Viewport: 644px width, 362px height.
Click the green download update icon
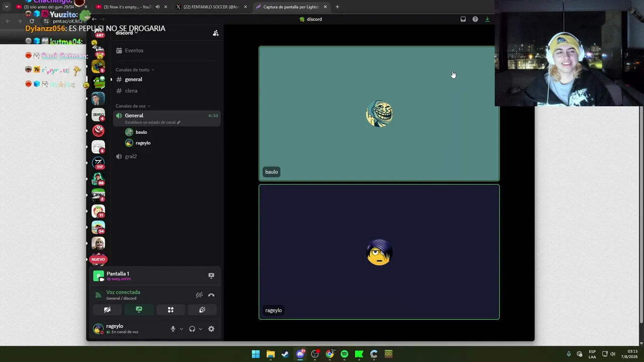[x=487, y=19]
